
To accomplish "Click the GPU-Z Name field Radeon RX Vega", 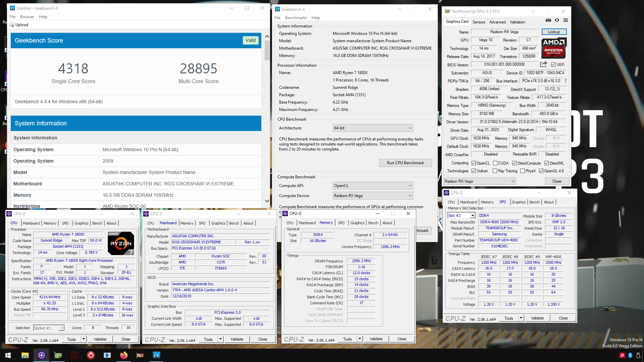I will tap(504, 32).
